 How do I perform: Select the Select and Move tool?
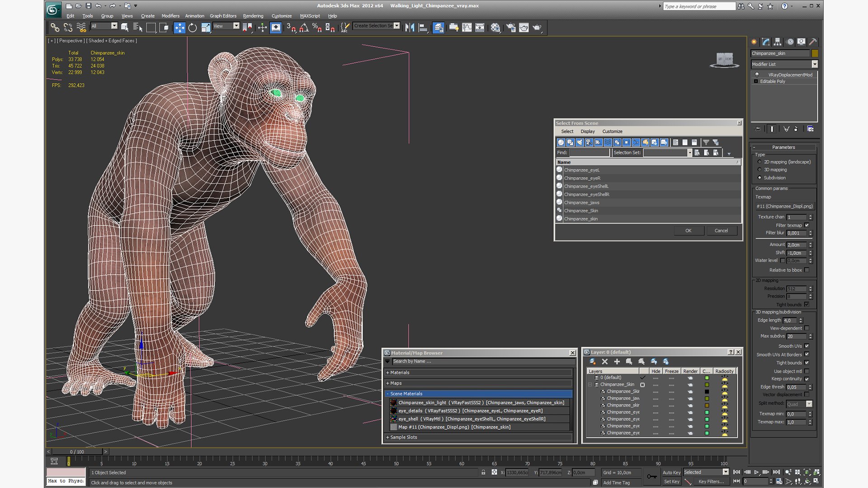(179, 28)
